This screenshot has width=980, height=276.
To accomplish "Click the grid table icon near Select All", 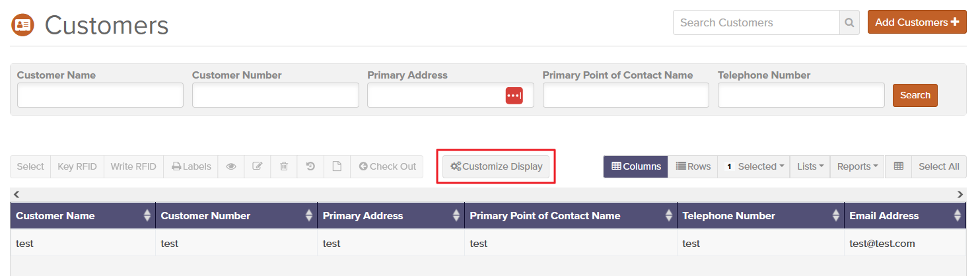I will 898,166.
